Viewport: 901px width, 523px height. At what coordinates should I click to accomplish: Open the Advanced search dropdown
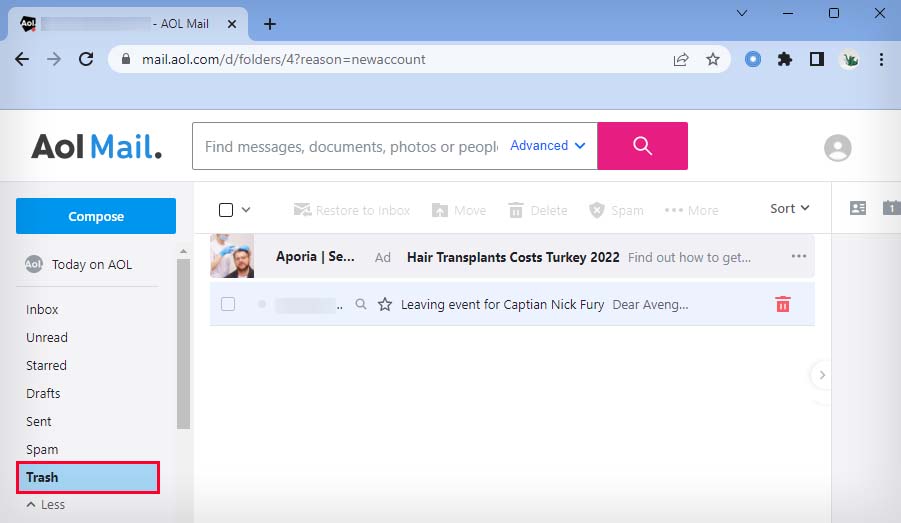pos(548,145)
